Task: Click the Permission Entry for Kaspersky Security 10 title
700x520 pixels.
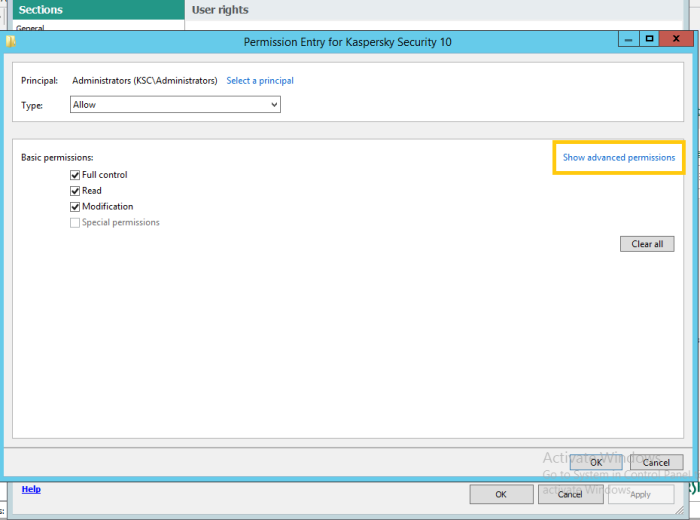Action: 347,42
